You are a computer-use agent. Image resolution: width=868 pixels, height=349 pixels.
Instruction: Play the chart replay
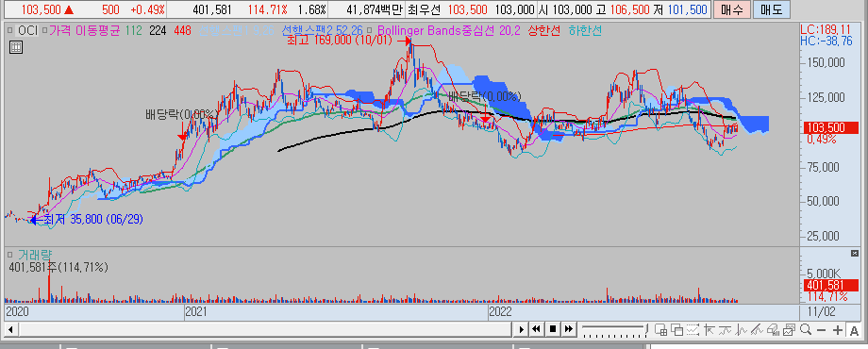[521, 329]
